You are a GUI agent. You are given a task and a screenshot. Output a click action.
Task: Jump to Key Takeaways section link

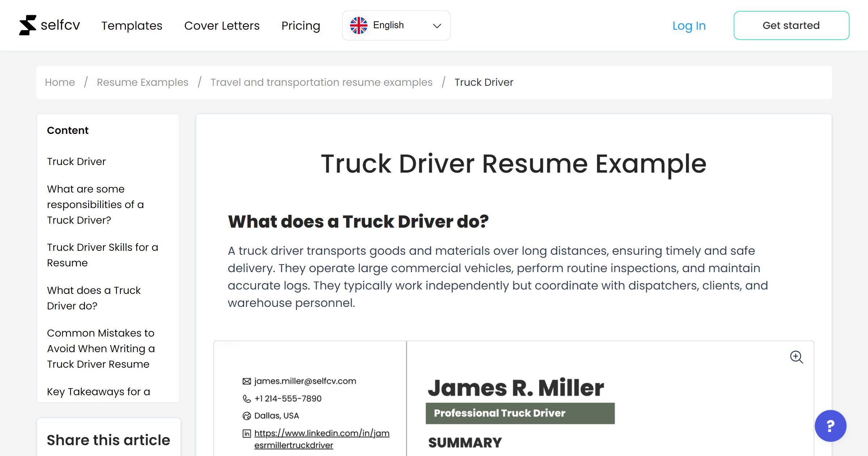(x=98, y=392)
